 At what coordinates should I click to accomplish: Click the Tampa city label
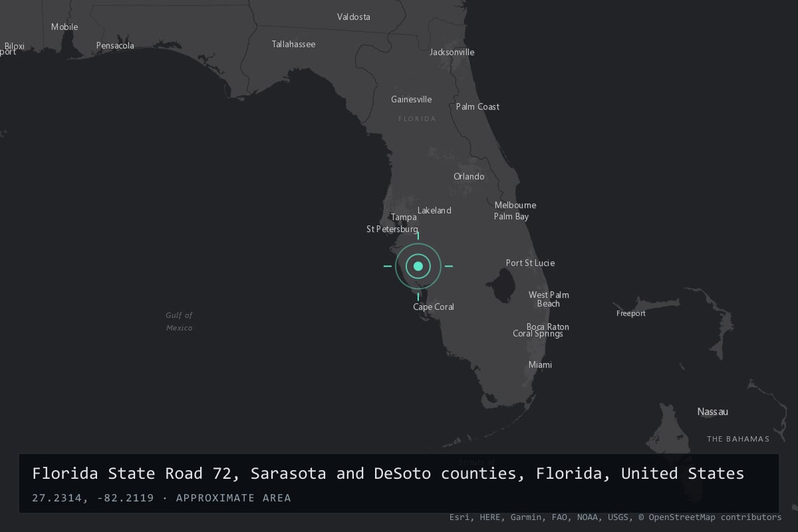(x=404, y=217)
